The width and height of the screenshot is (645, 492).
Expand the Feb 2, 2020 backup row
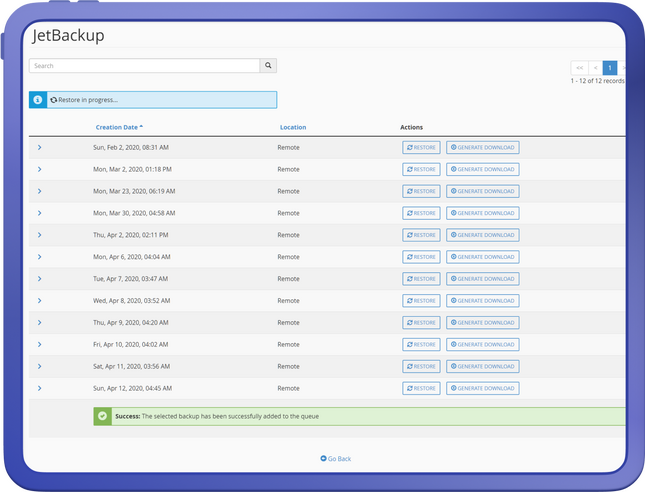[x=39, y=147]
